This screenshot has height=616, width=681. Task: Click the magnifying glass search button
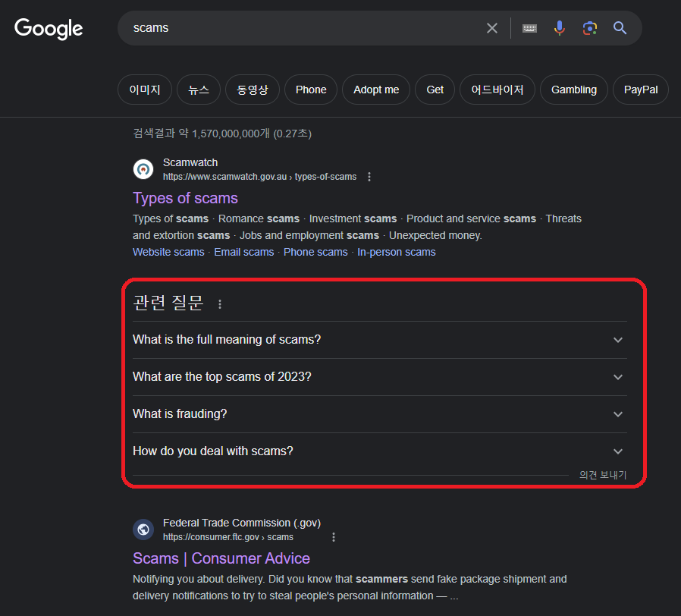pyautogui.click(x=620, y=28)
